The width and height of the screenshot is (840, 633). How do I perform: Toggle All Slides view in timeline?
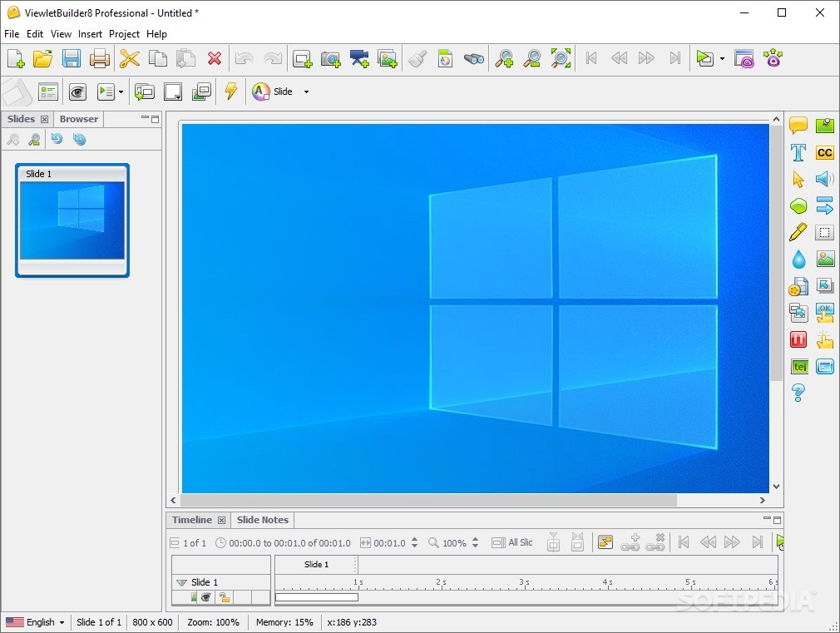512,542
